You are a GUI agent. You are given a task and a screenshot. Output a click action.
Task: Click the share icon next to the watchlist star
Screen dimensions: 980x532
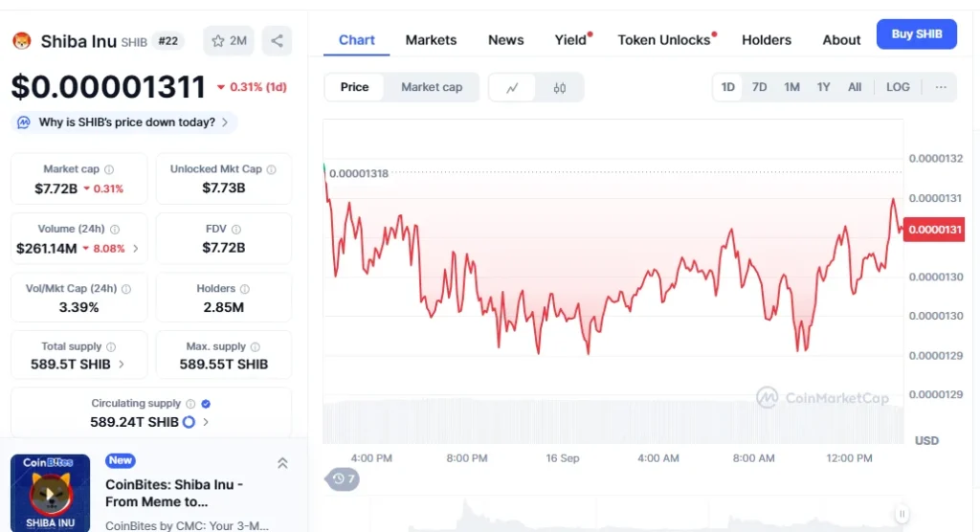pyautogui.click(x=277, y=41)
